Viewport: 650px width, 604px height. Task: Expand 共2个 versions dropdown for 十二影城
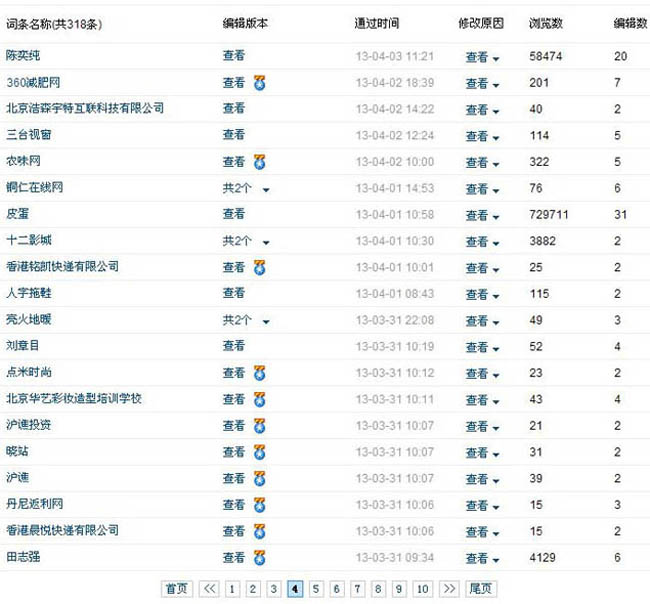(265, 242)
